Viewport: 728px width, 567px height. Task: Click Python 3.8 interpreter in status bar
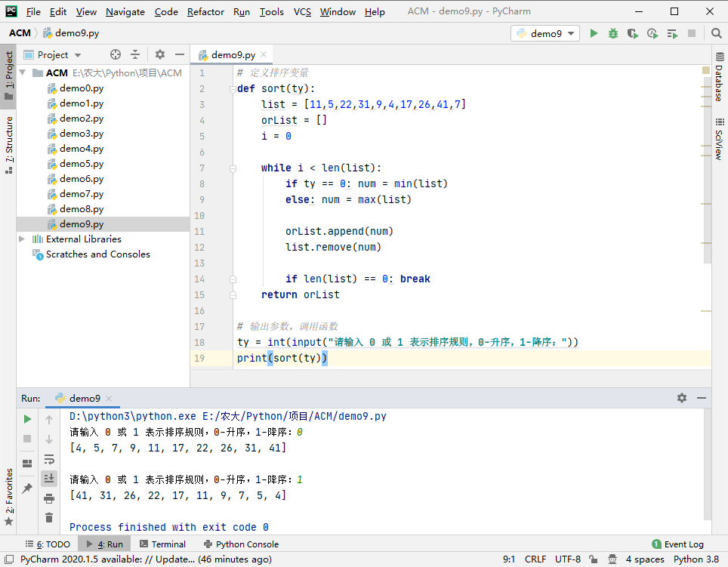tap(696, 559)
